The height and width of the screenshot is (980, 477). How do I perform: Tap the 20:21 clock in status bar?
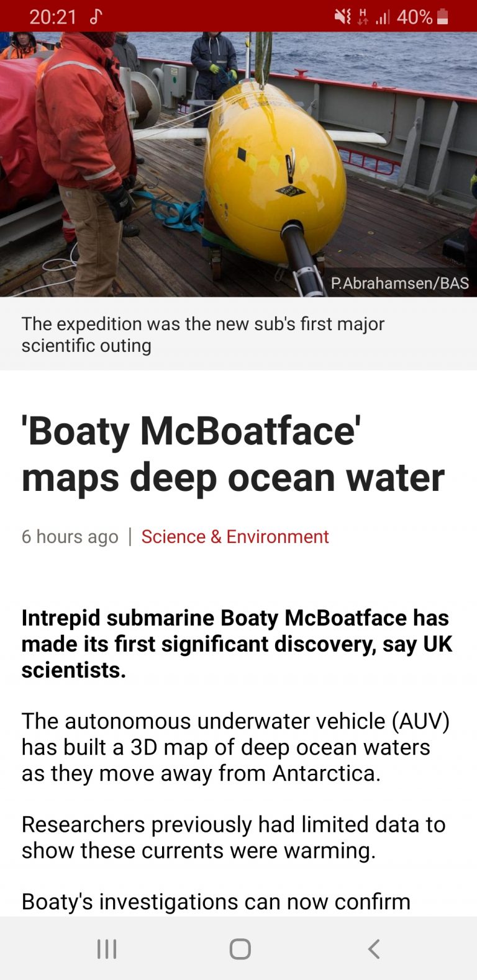(53, 17)
